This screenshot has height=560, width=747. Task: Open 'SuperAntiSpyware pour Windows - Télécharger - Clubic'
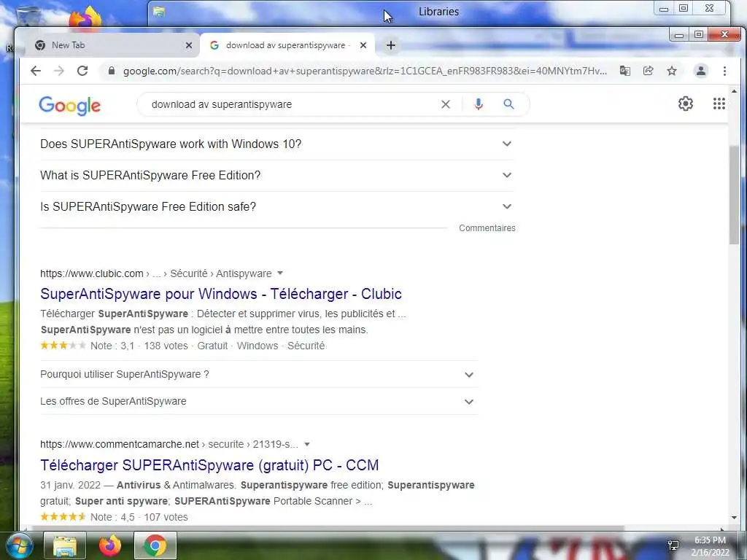[x=221, y=294]
